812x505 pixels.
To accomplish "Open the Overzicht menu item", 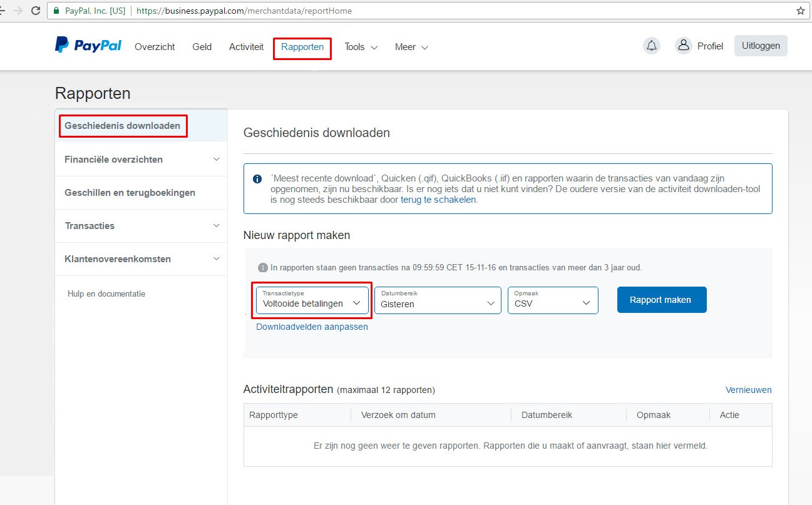I will [155, 47].
